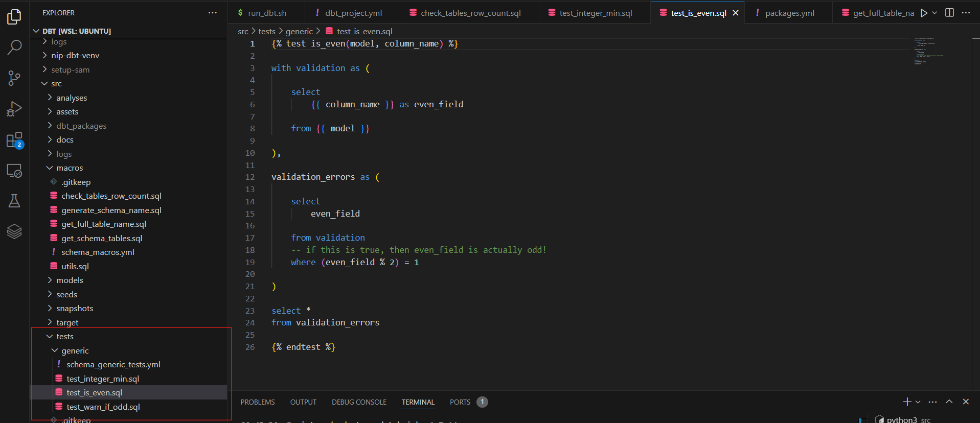Image resolution: width=980 pixels, height=423 pixels.
Task: Open panel more actions ellipsis
Action: pyautogui.click(x=932, y=402)
